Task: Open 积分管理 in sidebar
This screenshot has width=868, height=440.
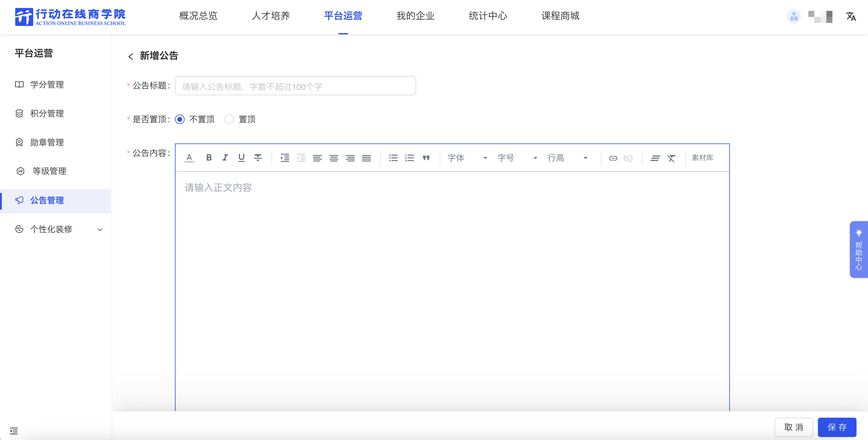Action: (55, 113)
